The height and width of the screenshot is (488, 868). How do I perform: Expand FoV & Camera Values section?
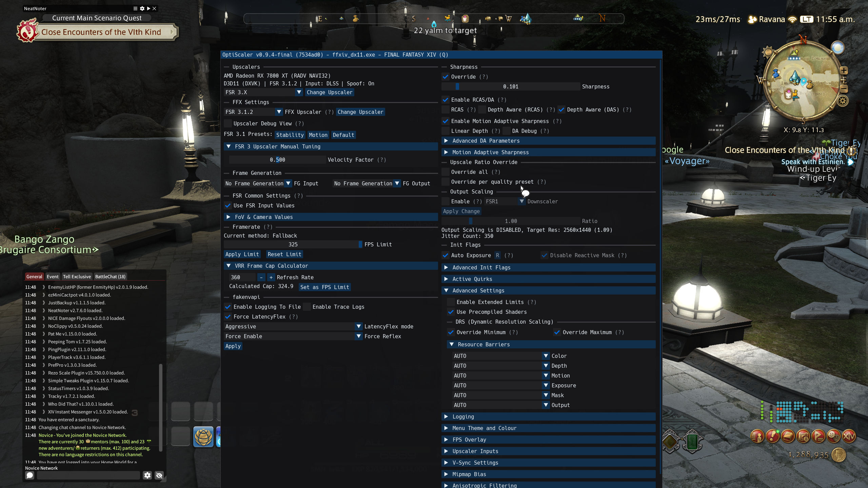(x=331, y=217)
